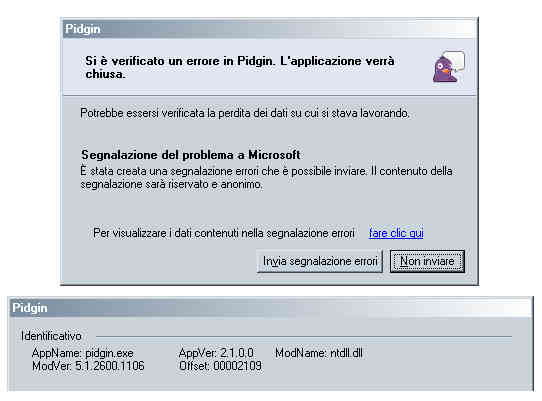Click the 'Offset: 00002109' entry
Viewport: 542px width, 401px height.
click(x=220, y=366)
